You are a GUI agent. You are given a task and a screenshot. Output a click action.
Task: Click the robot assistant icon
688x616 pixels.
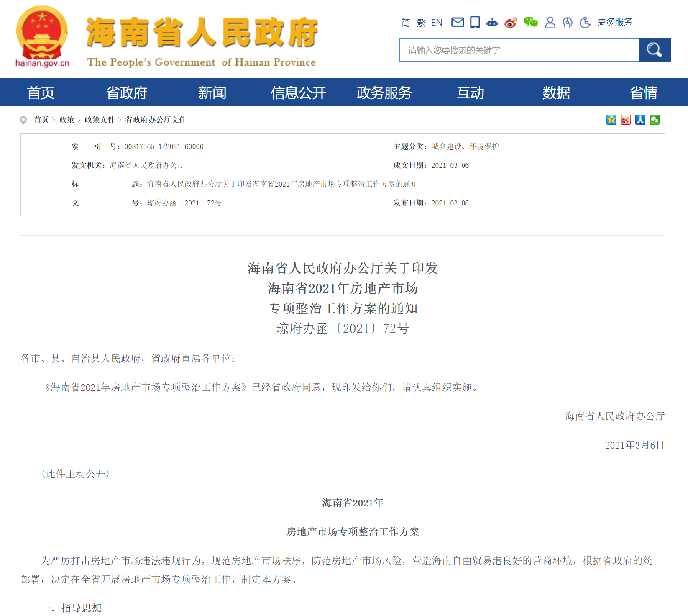(x=492, y=23)
